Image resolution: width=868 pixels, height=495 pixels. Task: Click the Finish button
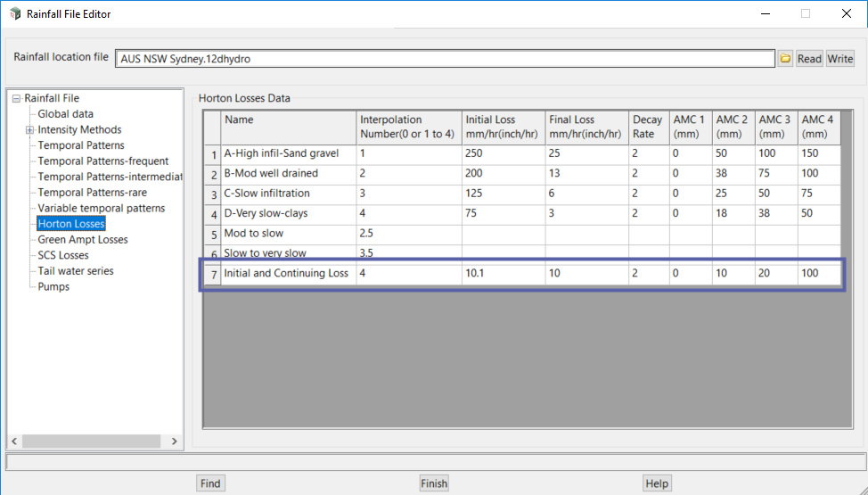pyautogui.click(x=434, y=483)
